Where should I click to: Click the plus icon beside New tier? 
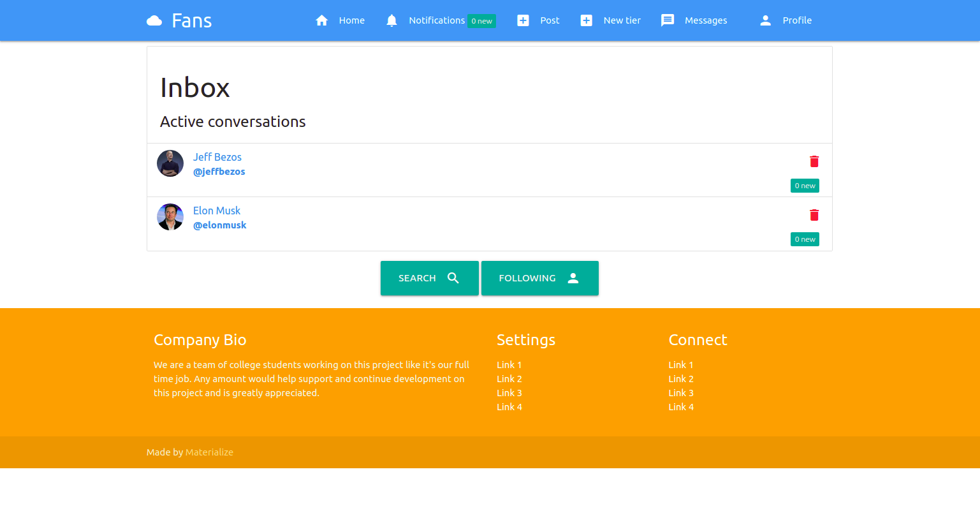[x=587, y=20]
